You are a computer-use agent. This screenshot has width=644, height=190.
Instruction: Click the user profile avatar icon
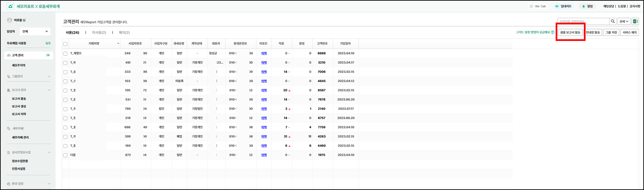pyautogui.click(x=10, y=20)
